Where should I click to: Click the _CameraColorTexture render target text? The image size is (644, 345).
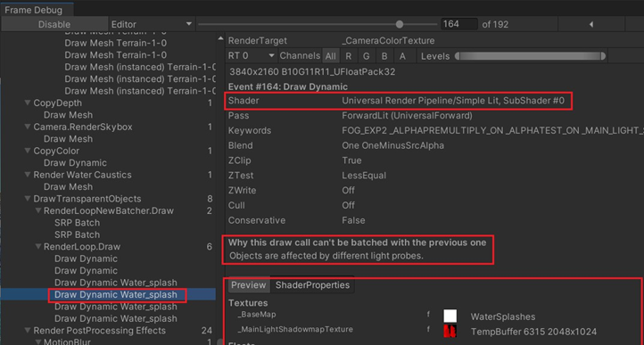click(388, 41)
